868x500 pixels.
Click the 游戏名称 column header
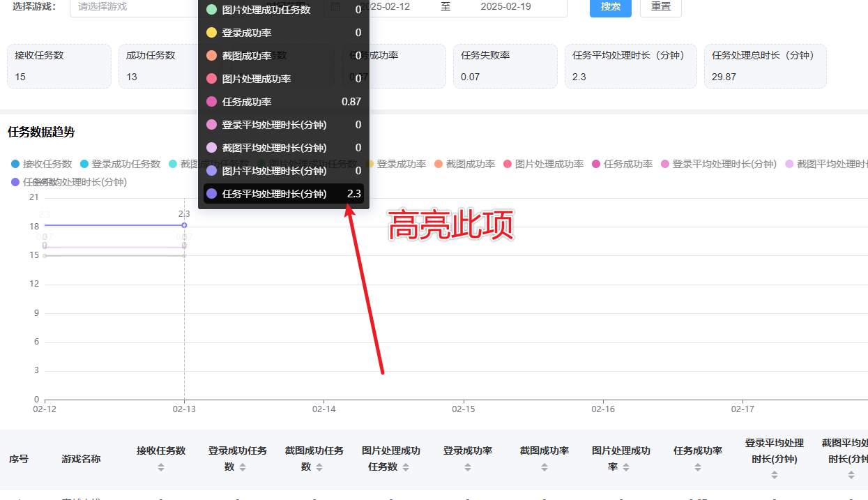[x=81, y=459]
